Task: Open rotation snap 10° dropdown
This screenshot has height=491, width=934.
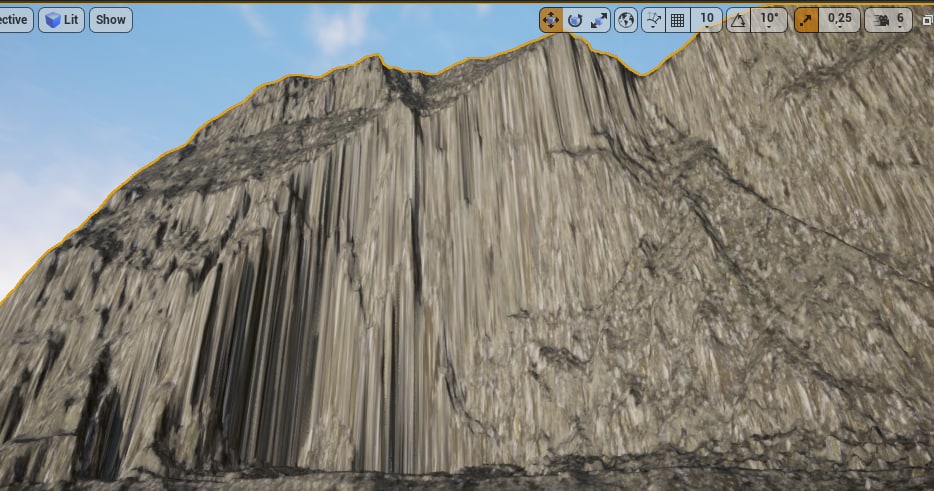Action: 769,20
